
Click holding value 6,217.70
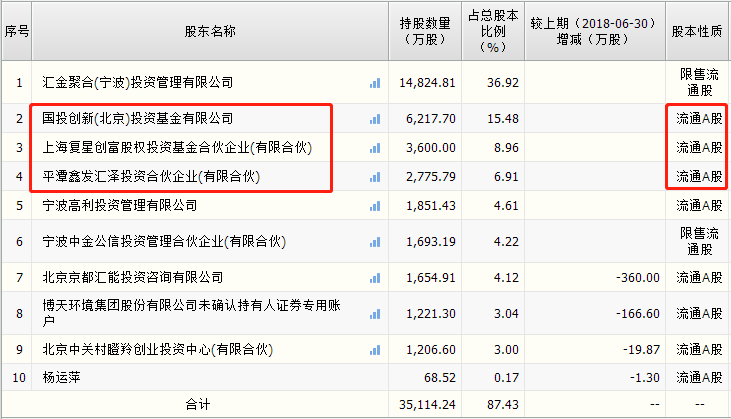point(431,119)
